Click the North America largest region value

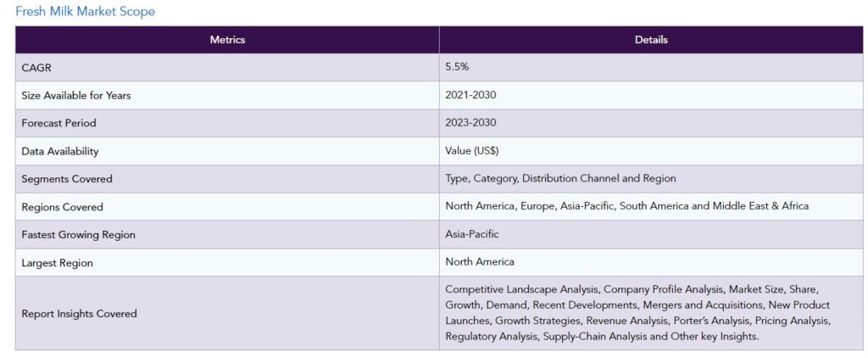tap(480, 261)
